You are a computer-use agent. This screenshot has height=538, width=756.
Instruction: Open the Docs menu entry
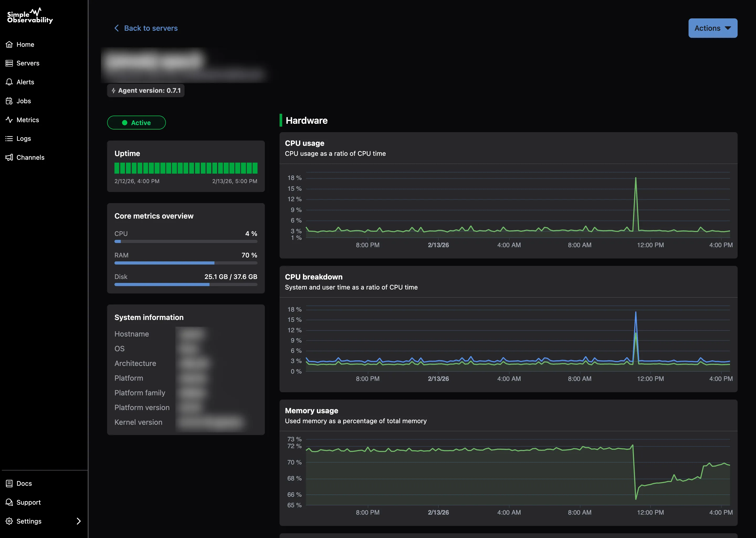pos(24,483)
